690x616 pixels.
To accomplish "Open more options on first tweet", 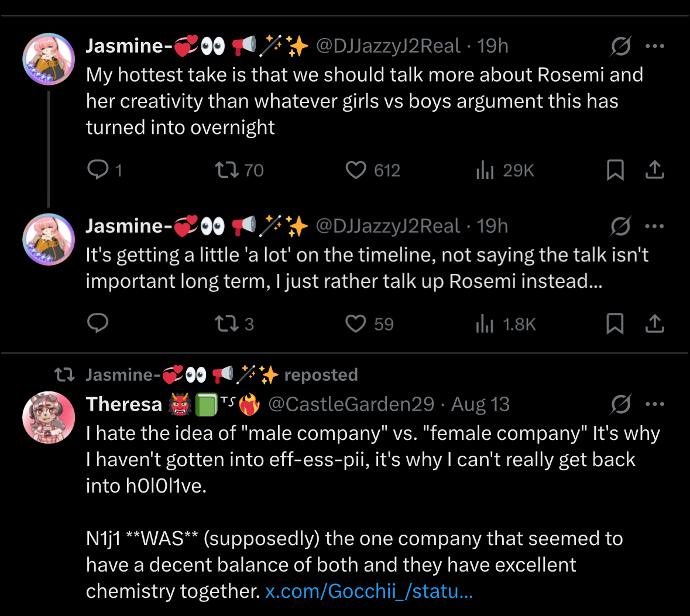I will (654, 46).
